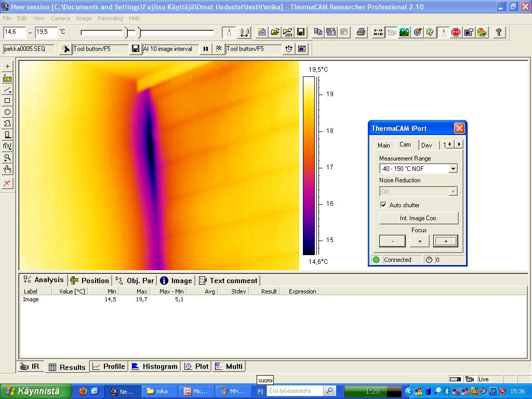Viewport: 532px width, 399px height.
Task: Select the rectangle area measurement tool
Action: [7, 101]
